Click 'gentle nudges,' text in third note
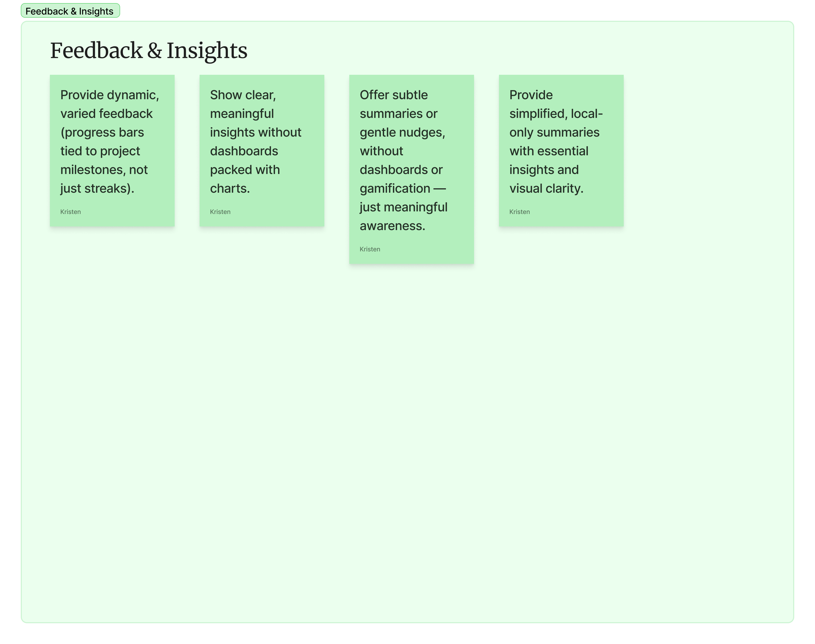Image resolution: width=815 pixels, height=644 pixels. coord(403,132)
